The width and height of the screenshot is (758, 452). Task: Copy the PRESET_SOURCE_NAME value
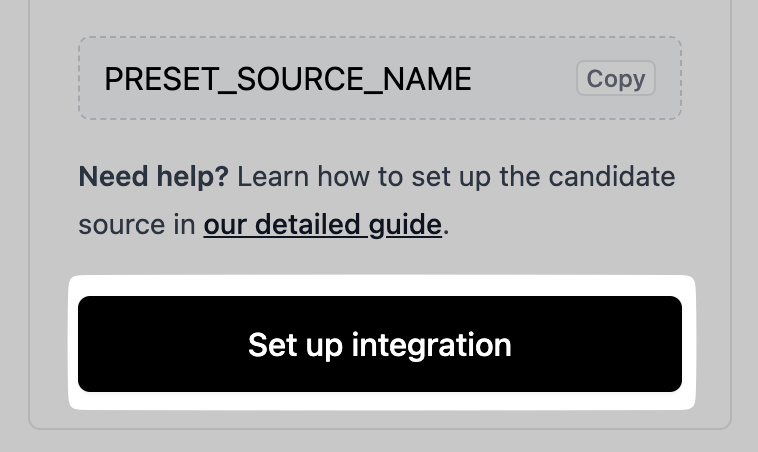pos(615,79)
